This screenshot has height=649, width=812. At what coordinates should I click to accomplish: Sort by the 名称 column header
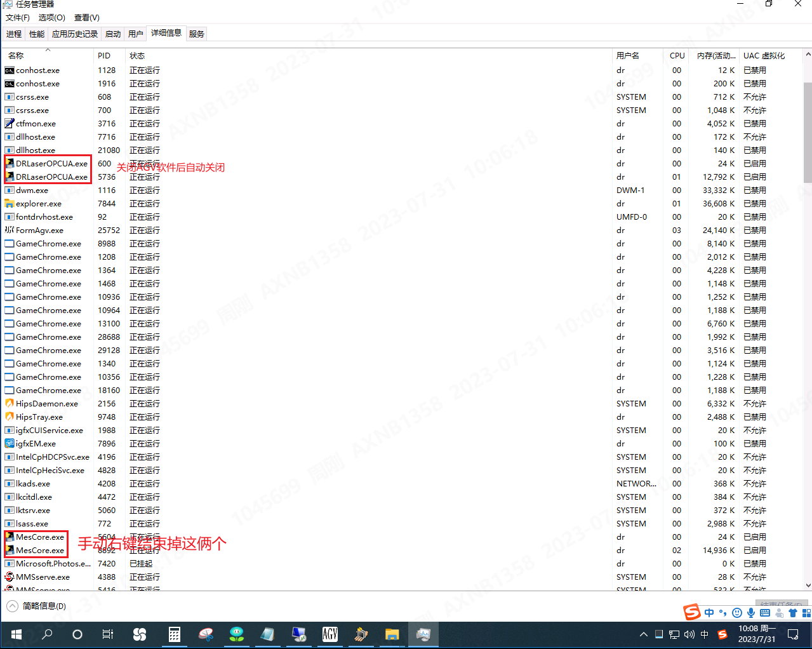tap(48, 55)
